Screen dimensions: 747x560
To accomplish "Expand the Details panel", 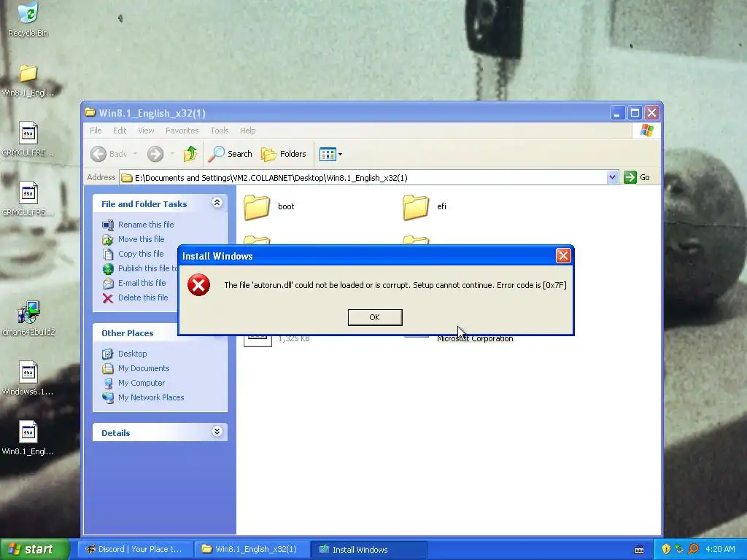I will click(x=217, y=432).
